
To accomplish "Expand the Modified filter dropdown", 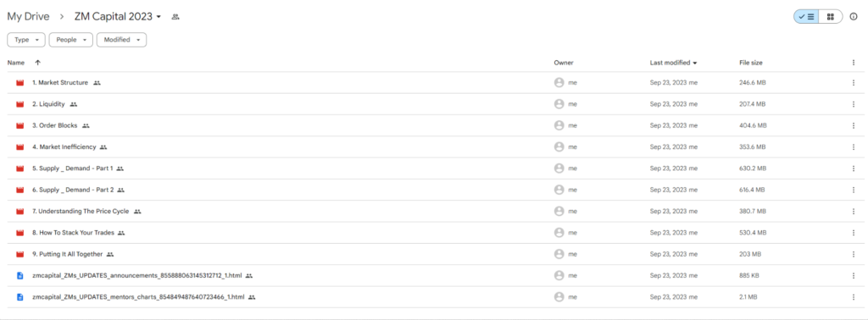I will 122,40.
